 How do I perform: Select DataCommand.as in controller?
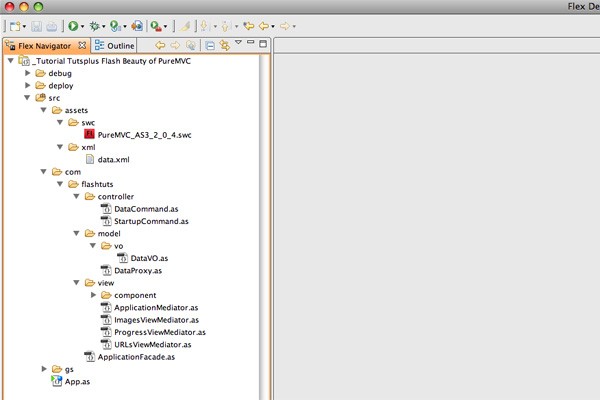click(x=146, y=209)
